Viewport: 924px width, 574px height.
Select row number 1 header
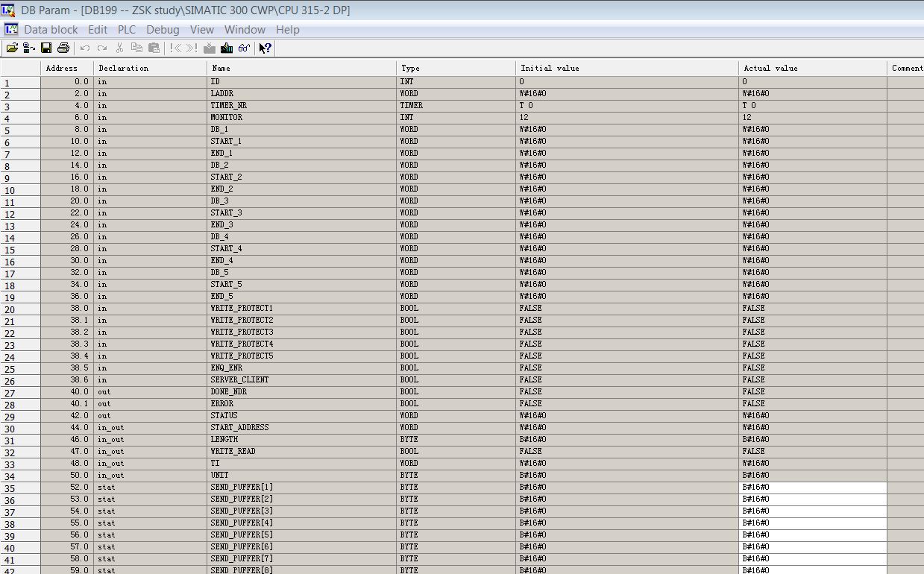point(20,82)
